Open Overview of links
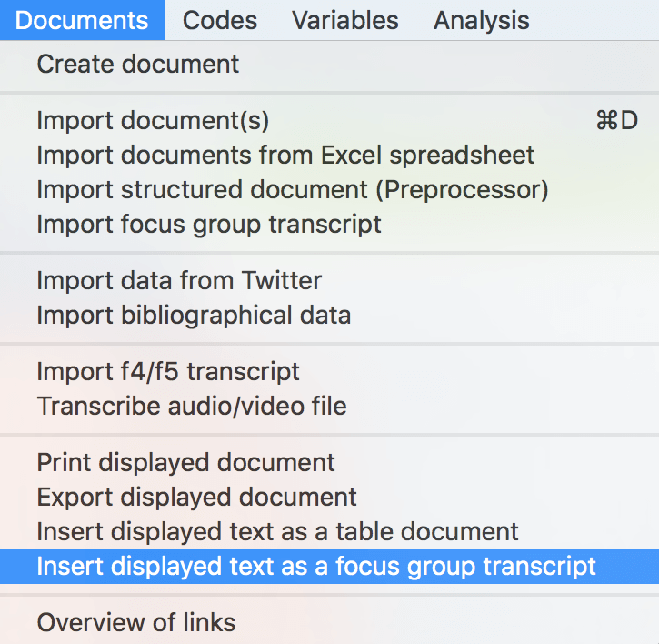This screenshot has height=644, width=659. [x=329, y=622]
